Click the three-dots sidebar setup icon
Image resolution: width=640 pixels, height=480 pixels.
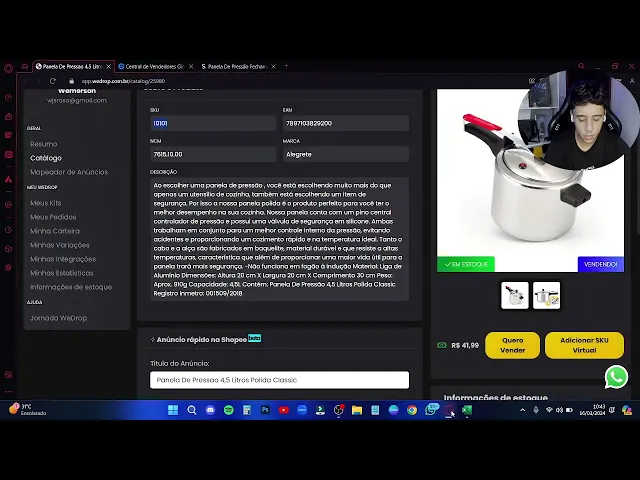click(8, 392)
